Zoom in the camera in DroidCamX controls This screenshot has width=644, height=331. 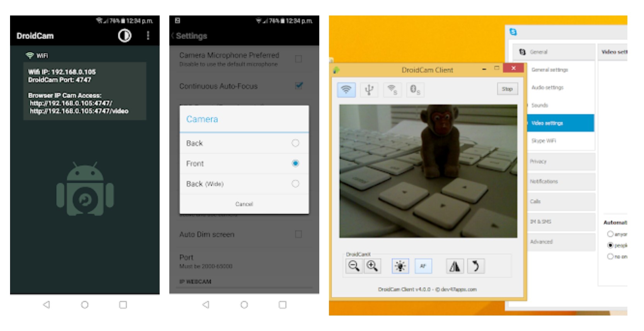click(x=372, y=266)
